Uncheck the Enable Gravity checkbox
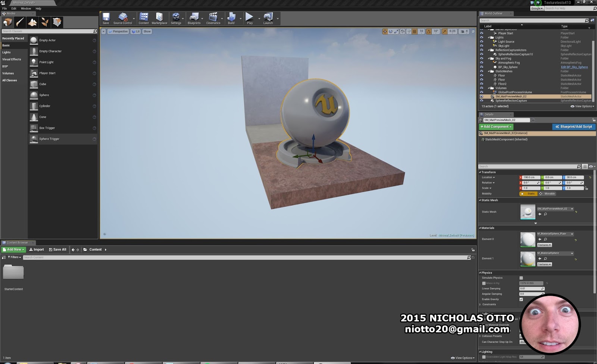 [x=521, y=299]
